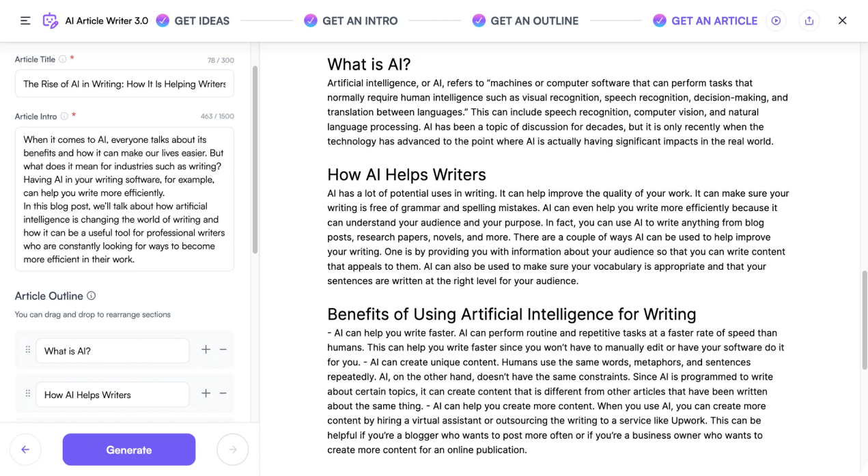Add a section after "What is AI?"

[206, 350]
